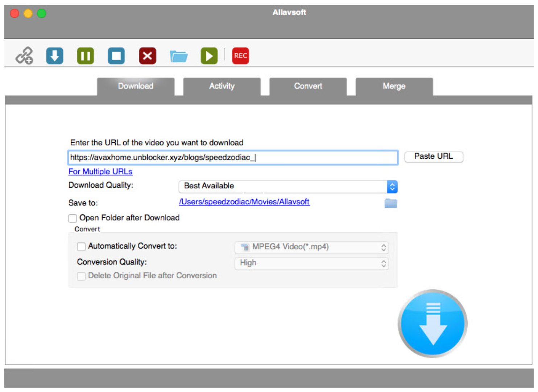This screenshot has height=392, width=538.
Task: Stop the download with the blue stop icon
Action: point(116,56)
